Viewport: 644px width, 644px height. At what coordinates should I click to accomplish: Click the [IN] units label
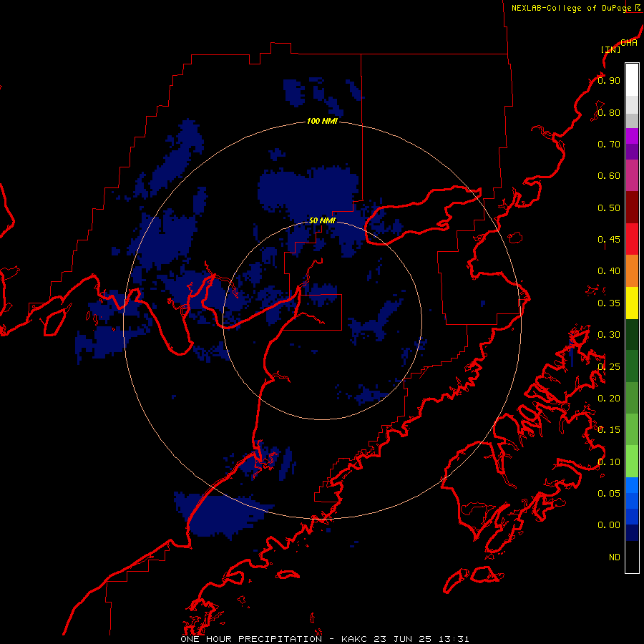[x=610, y=49]
